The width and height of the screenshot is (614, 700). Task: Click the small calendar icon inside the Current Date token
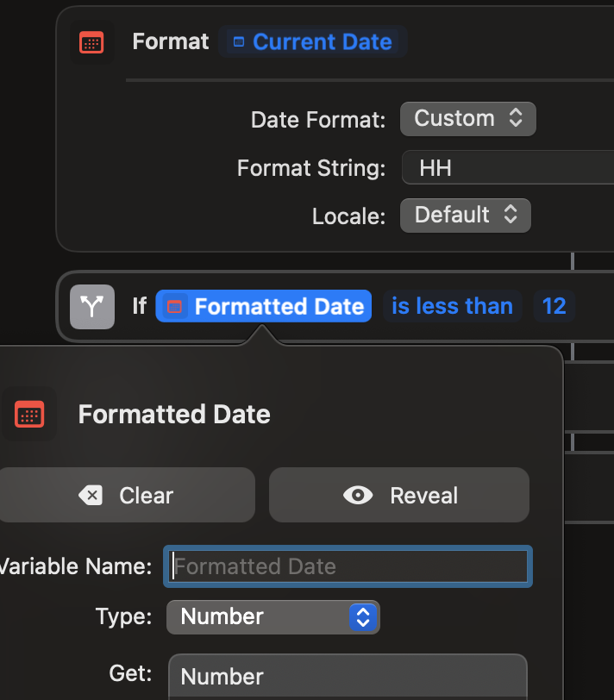(239, 42)
